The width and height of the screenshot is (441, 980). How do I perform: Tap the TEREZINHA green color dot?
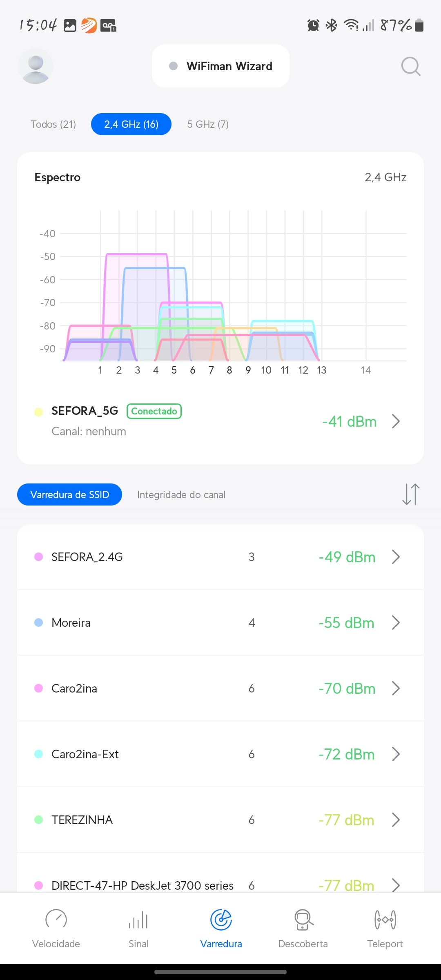coord(39,820)
